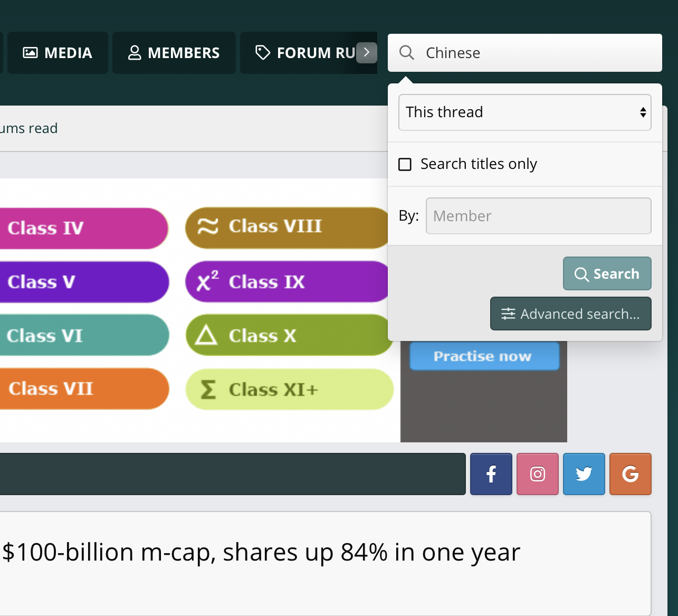The height and width of the screenshot is (616, 678).
Task: Click the Twitter bird icon
Action: click(x=584, y=474)
